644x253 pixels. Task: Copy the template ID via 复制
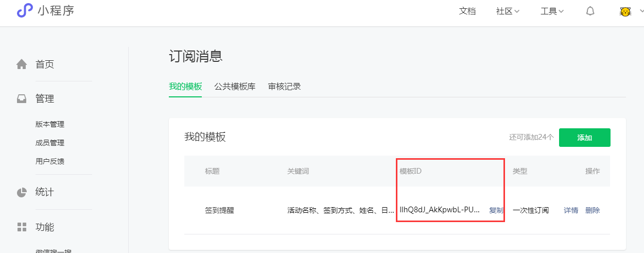coord(496,210)
